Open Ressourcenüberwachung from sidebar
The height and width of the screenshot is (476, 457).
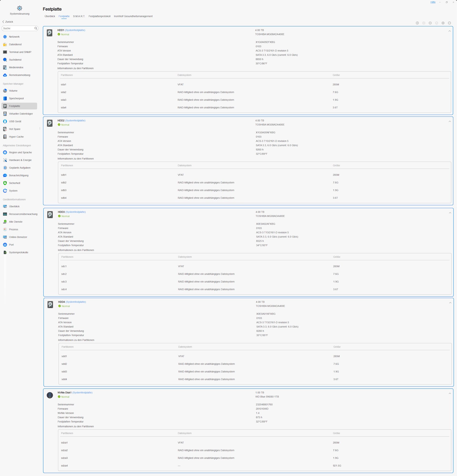pos(23,214)
